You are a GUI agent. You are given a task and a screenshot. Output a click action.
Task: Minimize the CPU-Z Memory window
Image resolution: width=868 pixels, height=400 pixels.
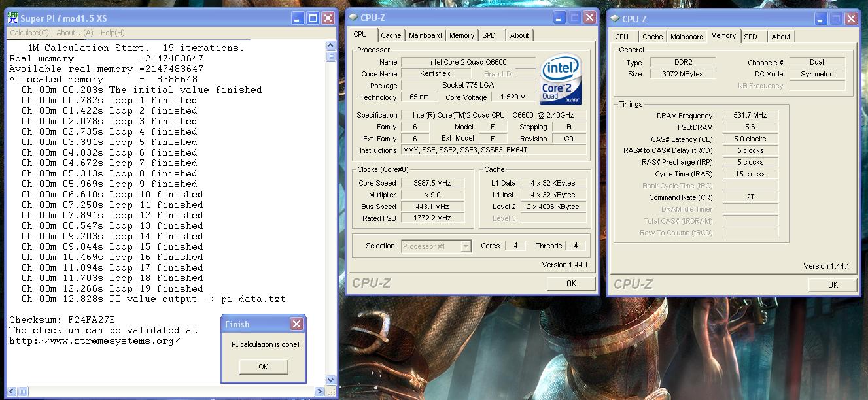click(821, 19)
